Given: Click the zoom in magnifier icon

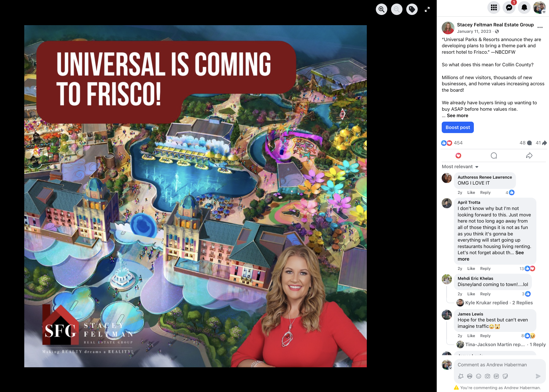Looking at the screenshot, I should pos(381,10).
